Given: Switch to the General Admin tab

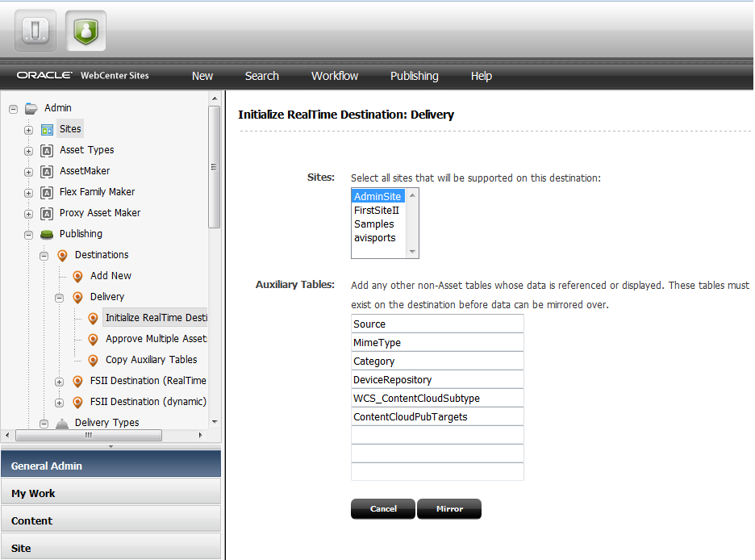Looking at the screenshot, I should [111, 464].
